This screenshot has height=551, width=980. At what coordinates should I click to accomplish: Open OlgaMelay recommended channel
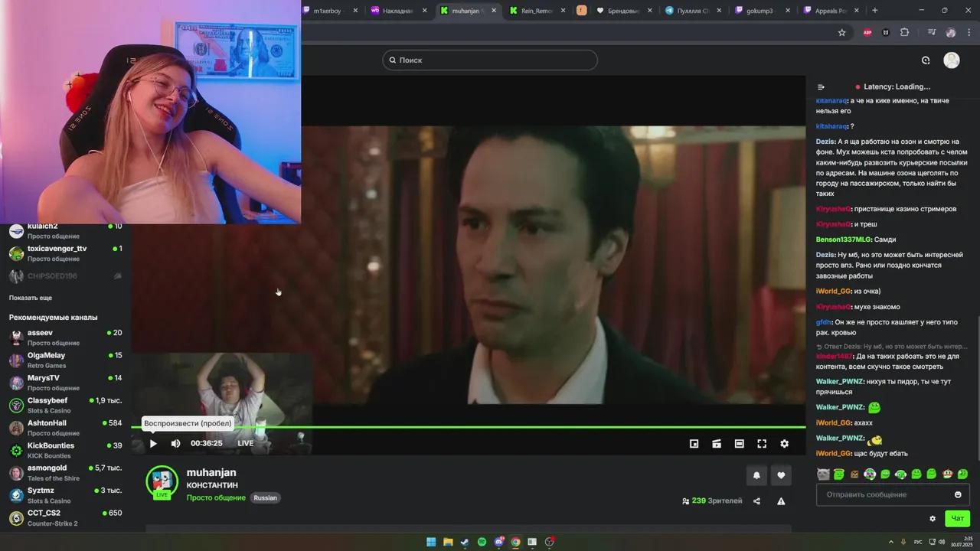click(65, 360)
